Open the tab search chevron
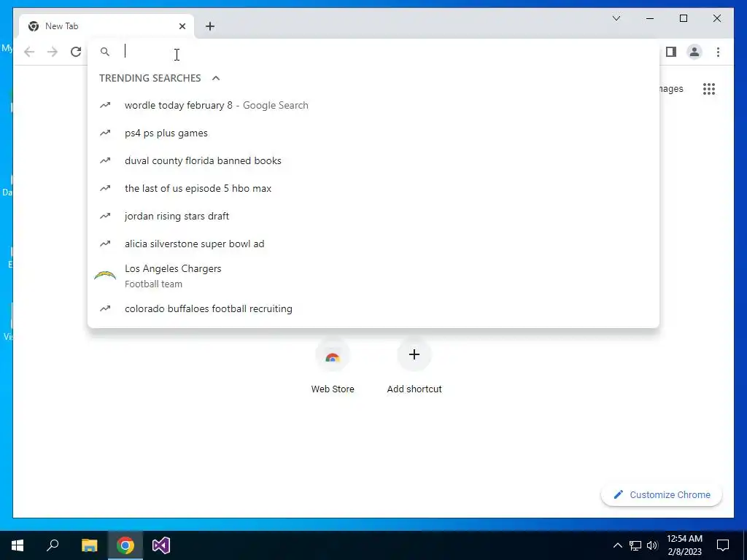 pyautogui.click(x=616, y=18)
